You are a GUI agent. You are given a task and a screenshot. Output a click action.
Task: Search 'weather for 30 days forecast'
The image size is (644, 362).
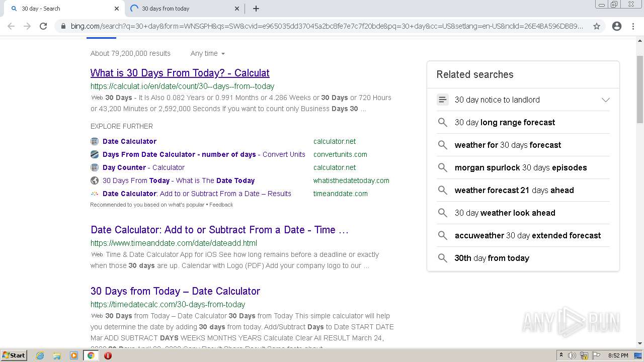508,145
